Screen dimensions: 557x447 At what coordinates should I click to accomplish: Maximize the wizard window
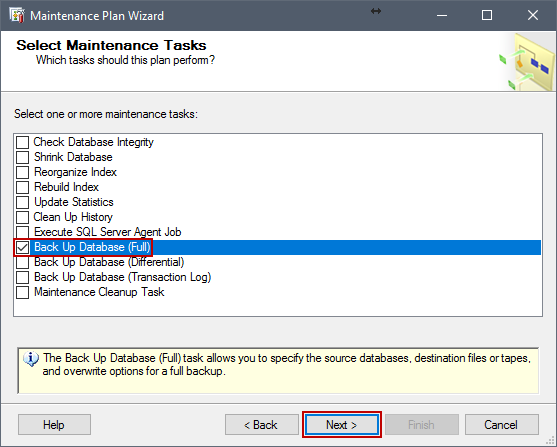coord(487,15)
